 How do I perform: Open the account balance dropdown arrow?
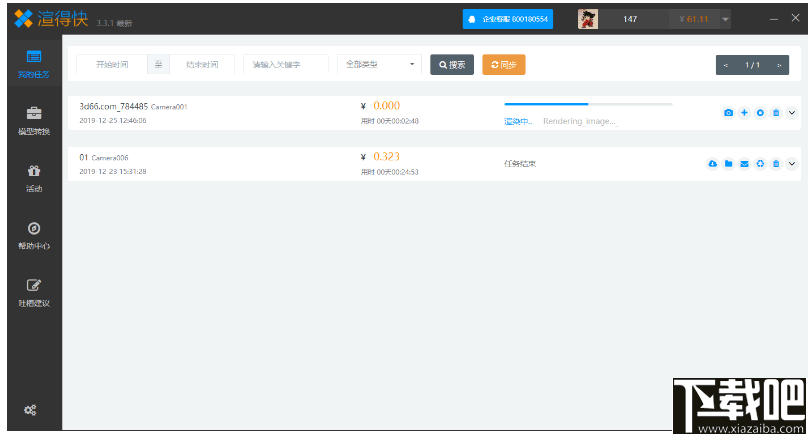[725, 20]
